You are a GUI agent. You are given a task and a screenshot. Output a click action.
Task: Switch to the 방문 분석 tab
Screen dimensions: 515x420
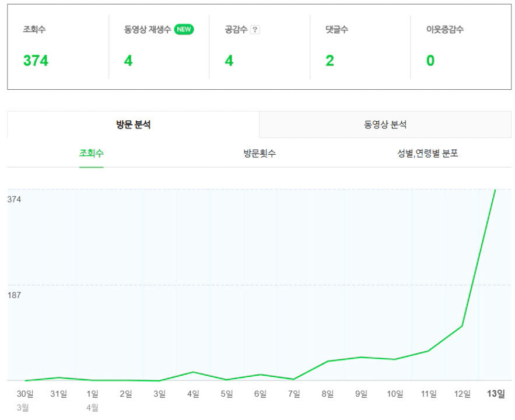pos(133,124)
